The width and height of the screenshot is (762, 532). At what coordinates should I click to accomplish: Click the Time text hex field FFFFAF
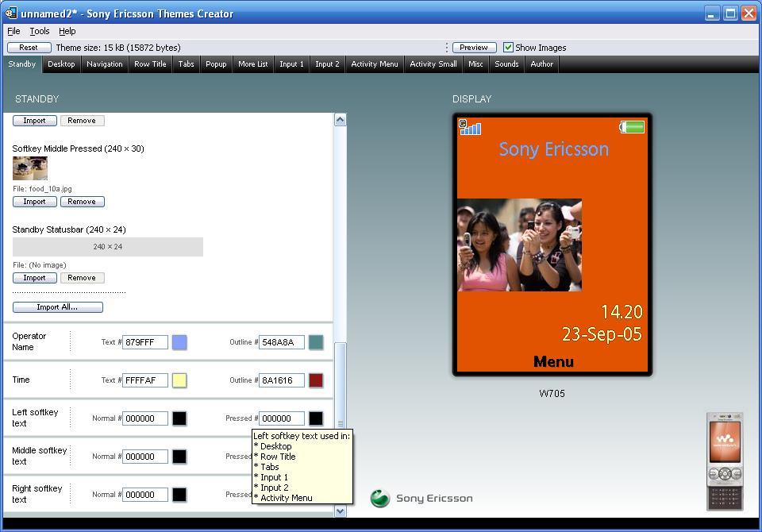coord(144,380)
